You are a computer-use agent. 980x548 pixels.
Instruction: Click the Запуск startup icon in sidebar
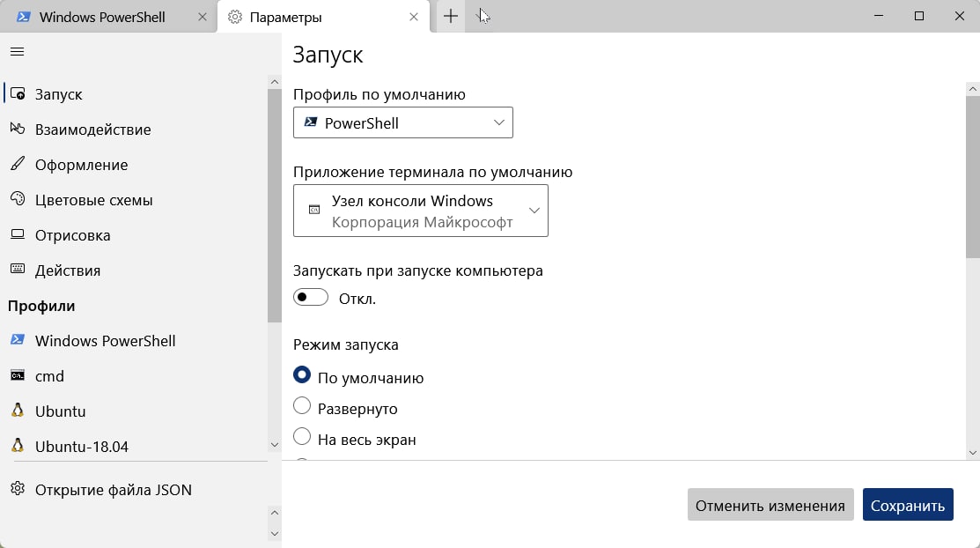click(18, 94)
